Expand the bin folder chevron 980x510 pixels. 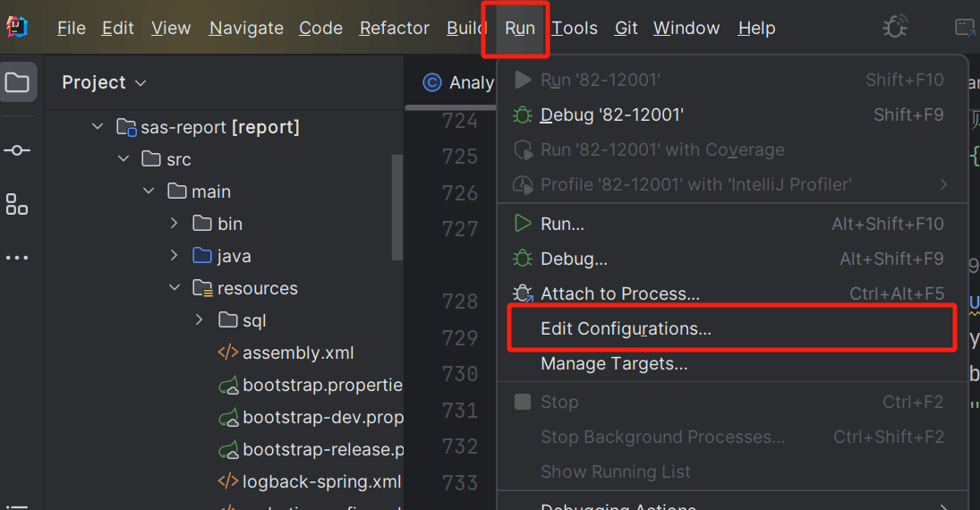pyautogui.click(x=175, y=223)
